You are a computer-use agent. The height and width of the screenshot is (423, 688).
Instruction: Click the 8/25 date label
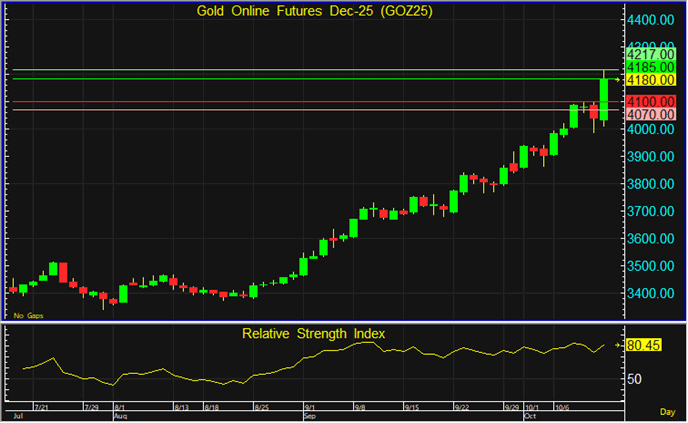tap(262, 408)
